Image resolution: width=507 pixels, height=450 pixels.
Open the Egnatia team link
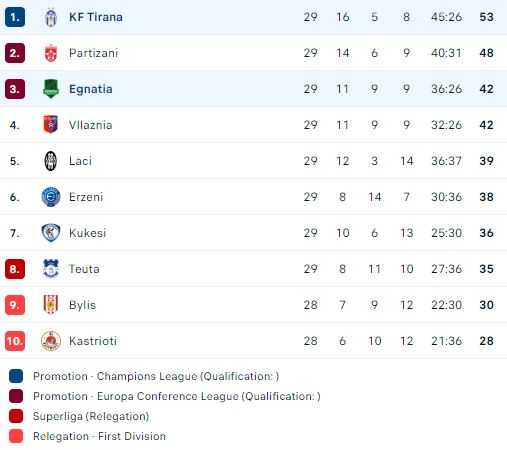91,89
